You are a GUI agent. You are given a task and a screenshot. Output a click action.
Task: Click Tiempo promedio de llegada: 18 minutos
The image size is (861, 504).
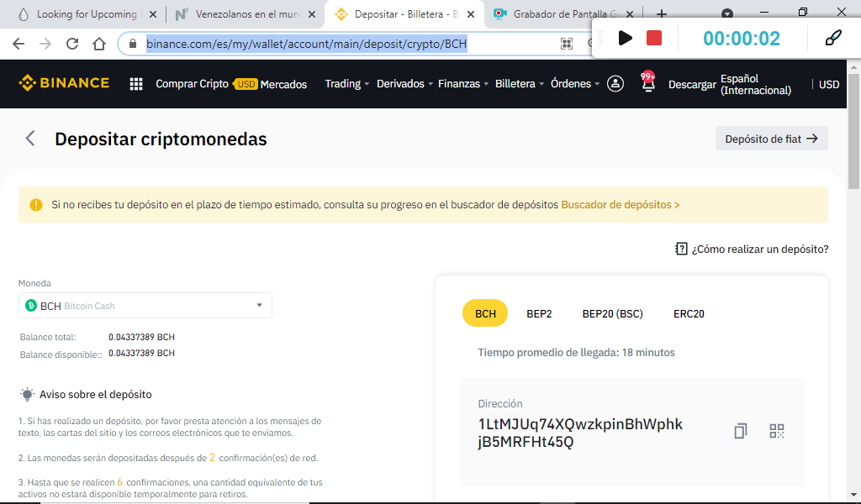576,353
